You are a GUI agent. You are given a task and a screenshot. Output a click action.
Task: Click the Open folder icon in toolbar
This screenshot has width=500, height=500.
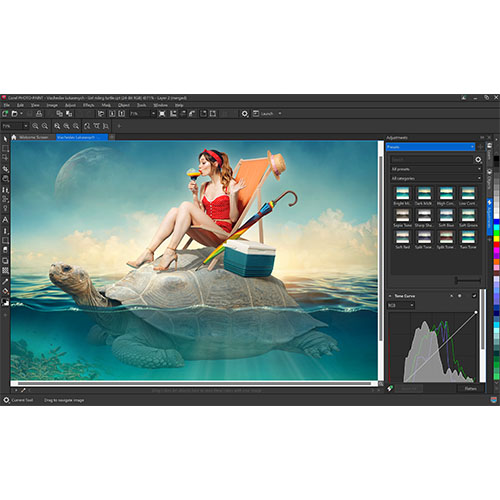tap(15, 114)
